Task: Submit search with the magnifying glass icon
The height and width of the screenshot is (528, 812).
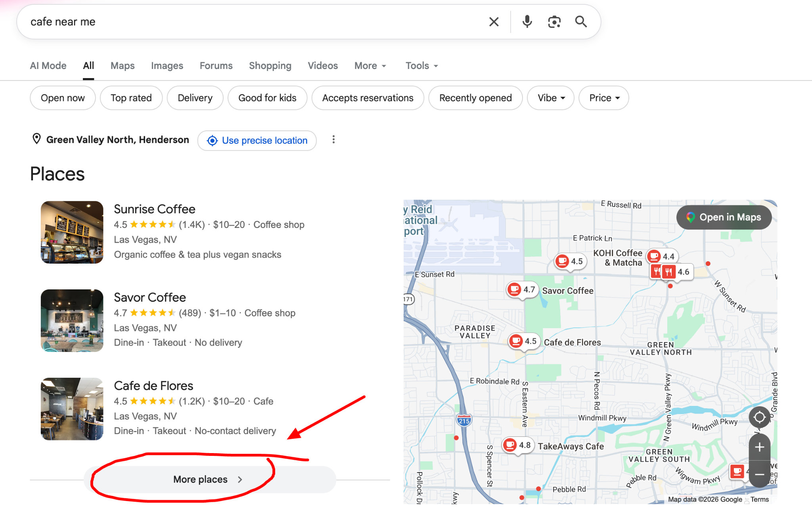Action: [x=581, y=22]
